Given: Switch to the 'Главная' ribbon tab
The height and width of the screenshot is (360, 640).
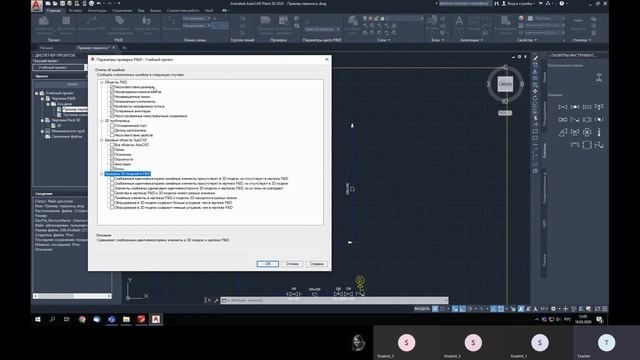Looking at the screenshot, I should (54, 11).
